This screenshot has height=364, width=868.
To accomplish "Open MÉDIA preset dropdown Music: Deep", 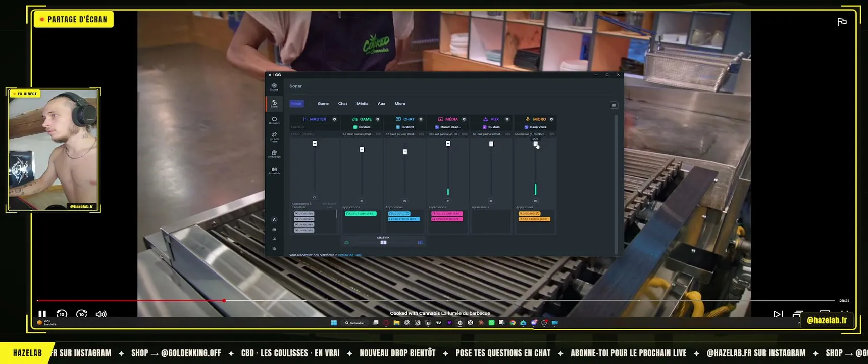I will (x=448, y=127).
